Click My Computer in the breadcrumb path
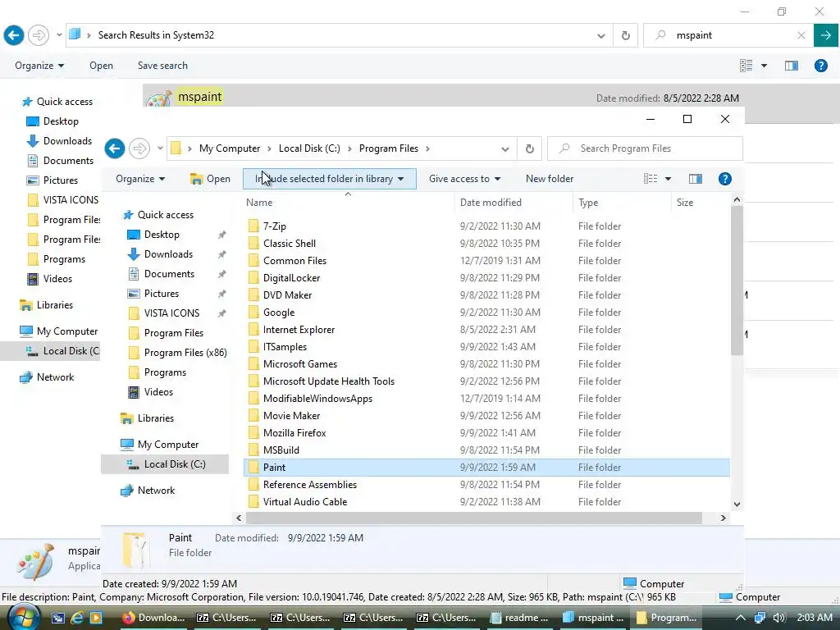 (x=230, y=148)
